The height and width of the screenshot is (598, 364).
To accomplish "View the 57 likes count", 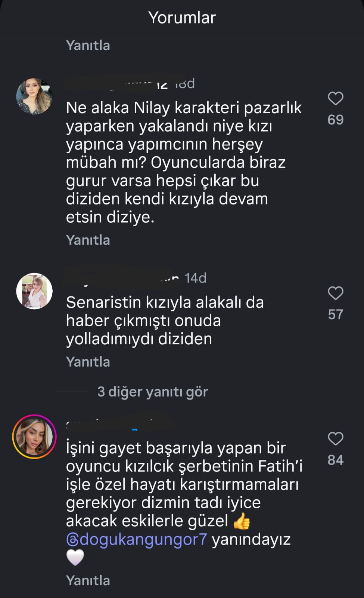I will point(335,314).
